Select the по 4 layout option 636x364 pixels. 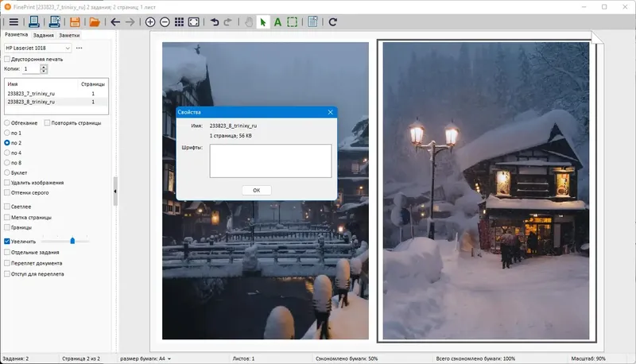(7, 153)
